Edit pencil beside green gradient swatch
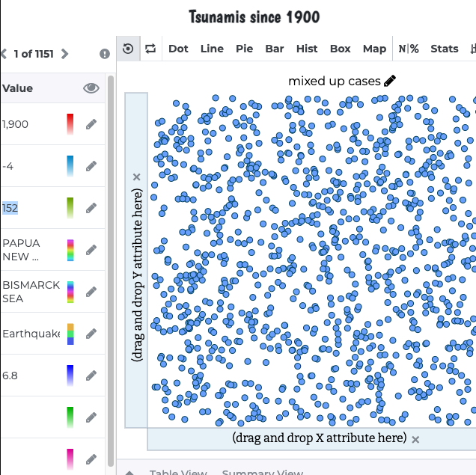This screenshot has height=475, width=476. (91, 417)
